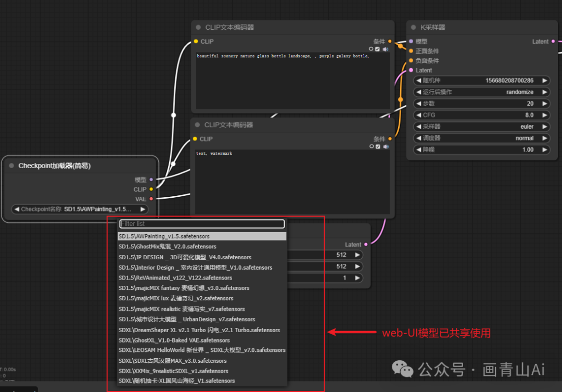Click the 条件 output port on the lower text encoder
Viewport: 562px width, 392px height.
coord(390,139)
